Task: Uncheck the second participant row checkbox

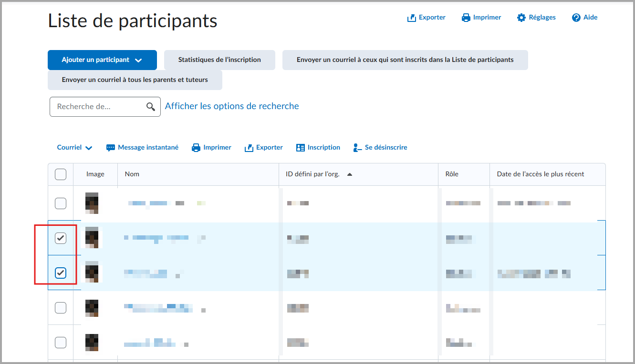Action: tap(61, 238)
